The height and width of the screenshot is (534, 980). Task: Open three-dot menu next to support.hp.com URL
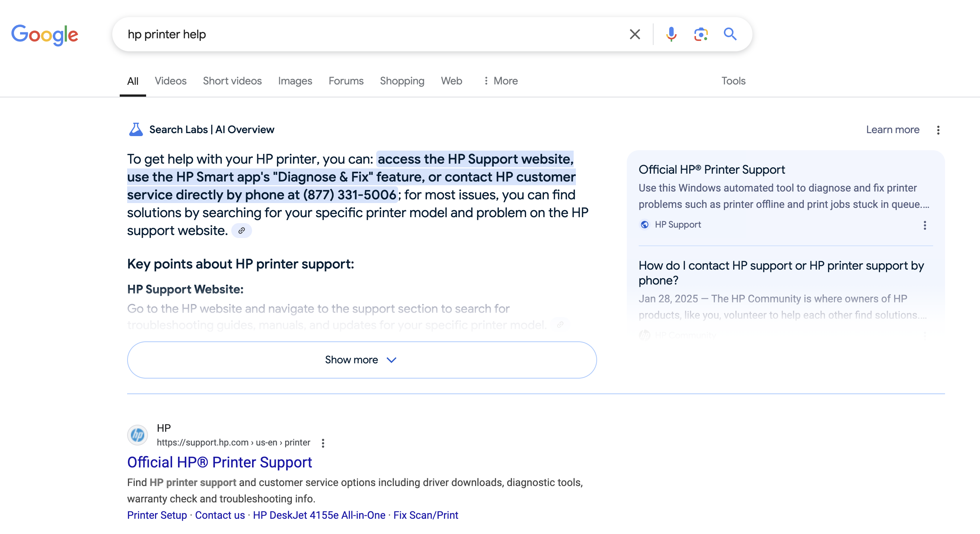click(323, 443)
